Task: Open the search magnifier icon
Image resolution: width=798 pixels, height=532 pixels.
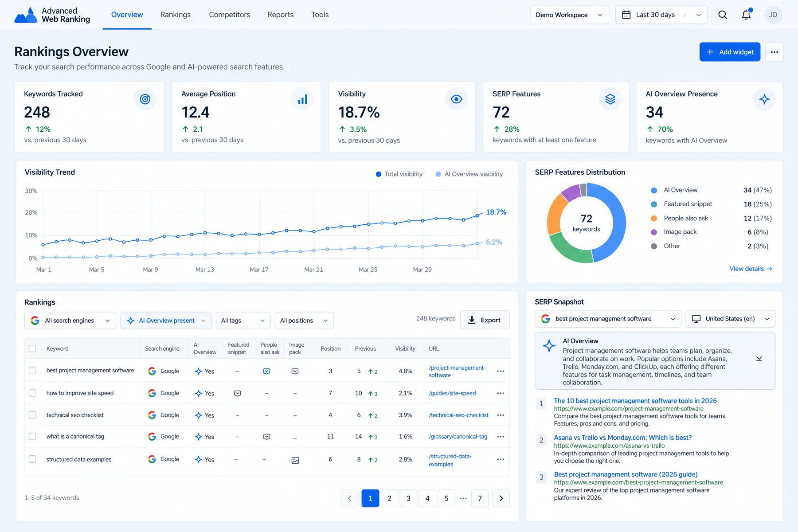Action: point(723,15)
